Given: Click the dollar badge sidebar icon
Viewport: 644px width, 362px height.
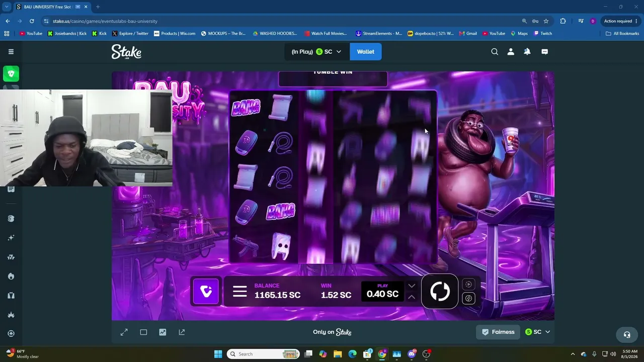Looking at the screenshot, I should [x=11, y=219].
